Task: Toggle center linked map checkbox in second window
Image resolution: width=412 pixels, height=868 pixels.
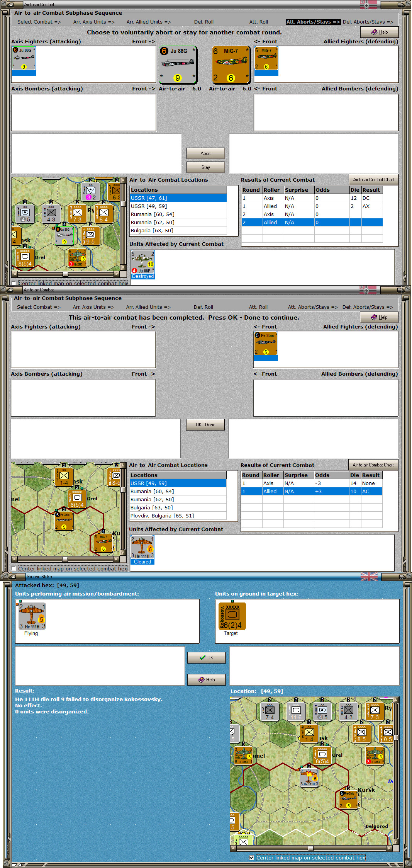Action: (x=14, y=568)
